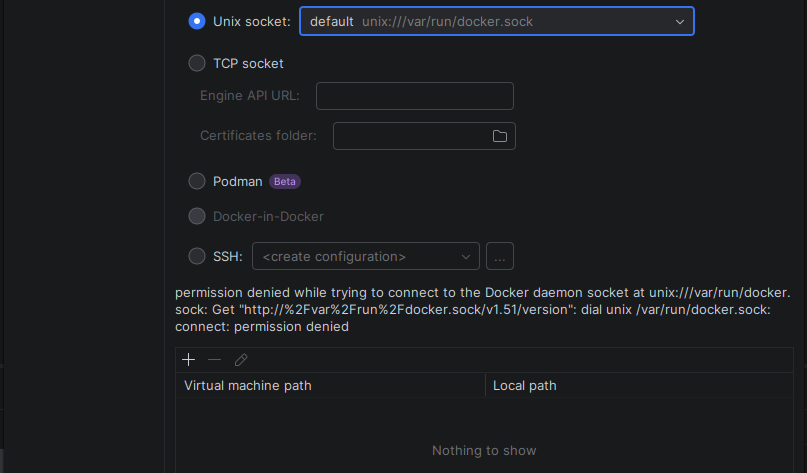This screenshot has width=807, height=473.
Task: Click inside the Engine API URL field
Action: click(414, 96)
